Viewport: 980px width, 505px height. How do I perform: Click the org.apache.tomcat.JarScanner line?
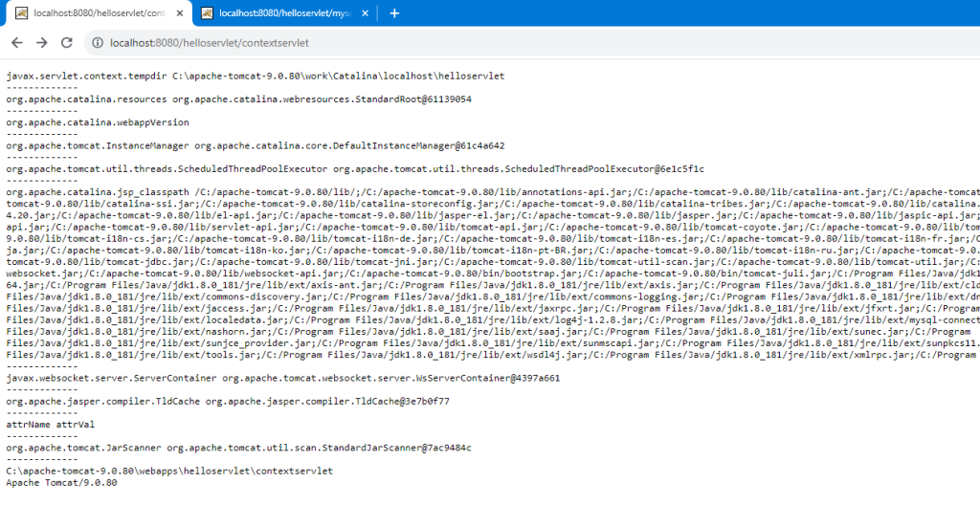238,449
